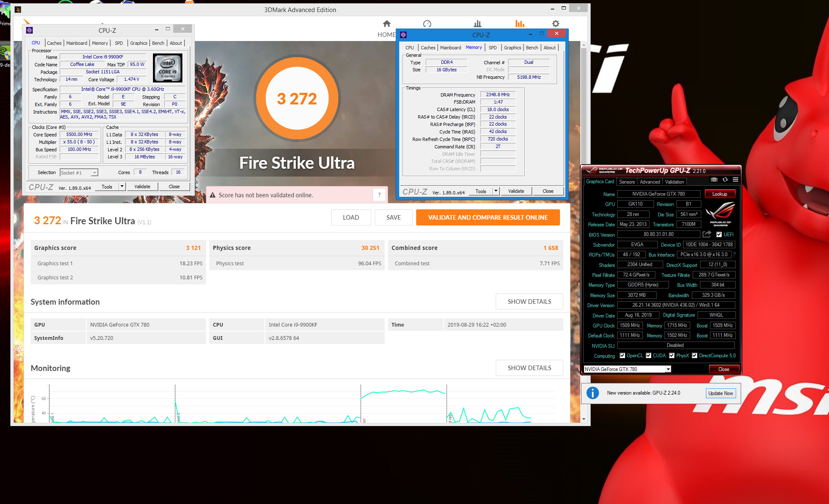Image resolution: width=829 pixels, height=504 pixels.
Task: Click scrollbar down arrow in 3DMark
Action: coord(584,419)
